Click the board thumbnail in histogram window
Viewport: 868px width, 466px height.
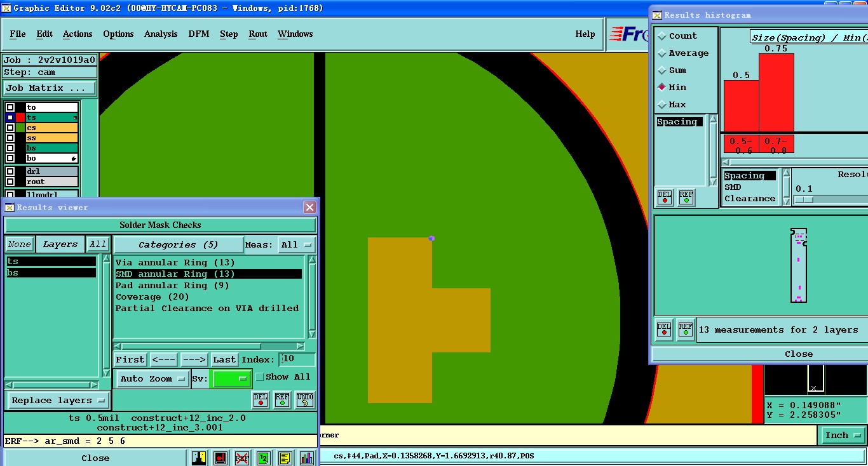pos(799,265)
